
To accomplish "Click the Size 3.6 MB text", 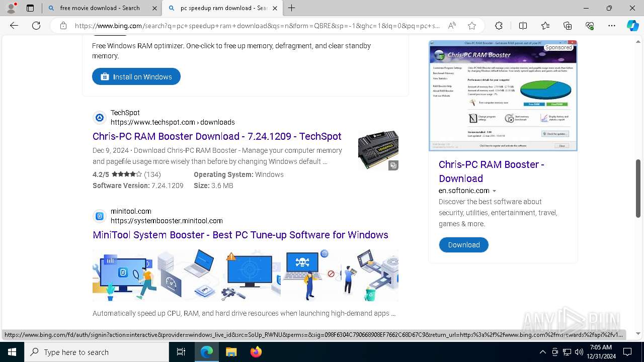I will [x=213, y=186].
